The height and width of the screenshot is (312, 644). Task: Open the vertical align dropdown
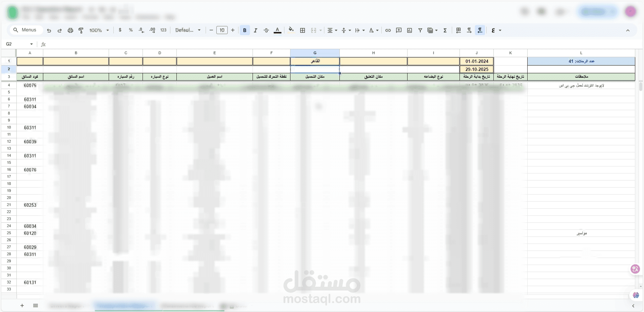click(x=346, y=30)
